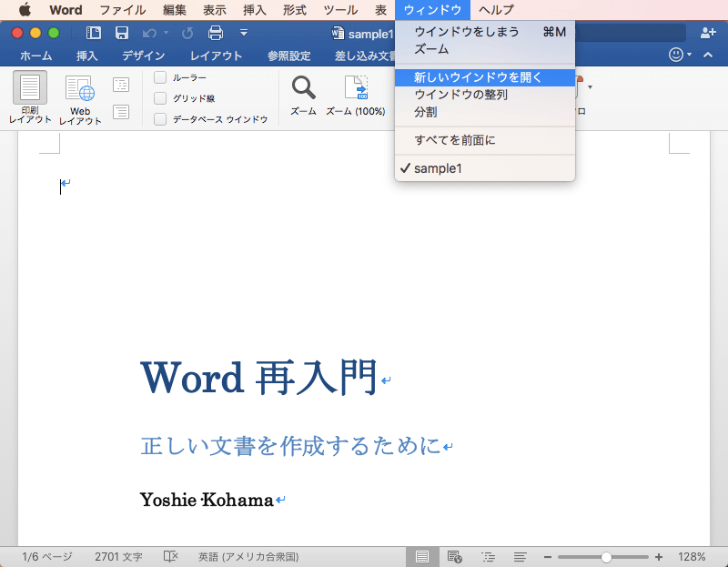Enable the ルーラー checkbox

click(x=160, y=77)
